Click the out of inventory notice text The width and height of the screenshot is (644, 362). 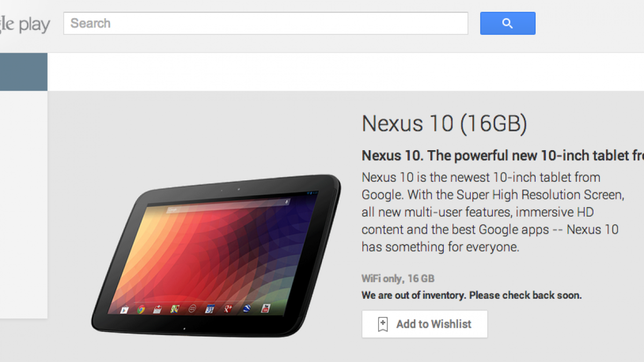pos(472,295)
